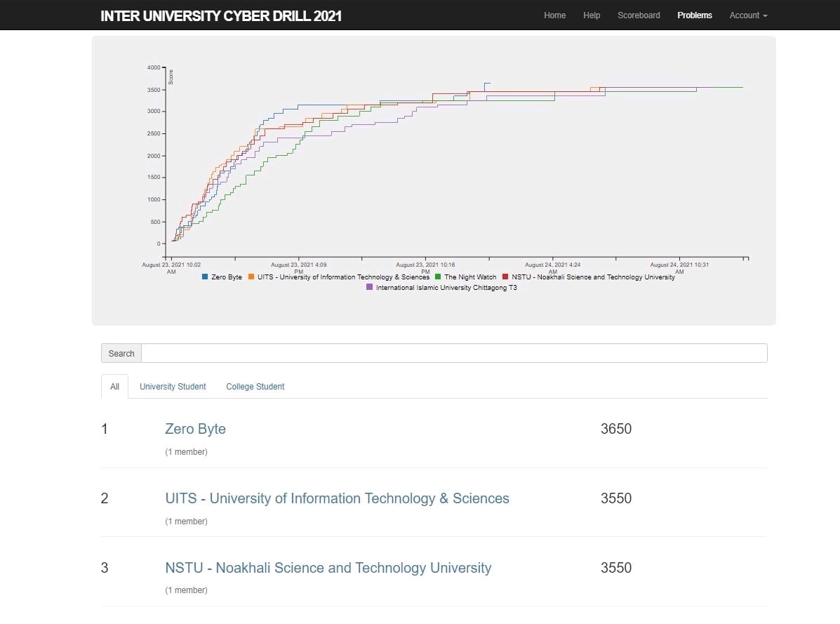Click the (1 member) text under UITS
Screen dimensions: 840x624
186,521
